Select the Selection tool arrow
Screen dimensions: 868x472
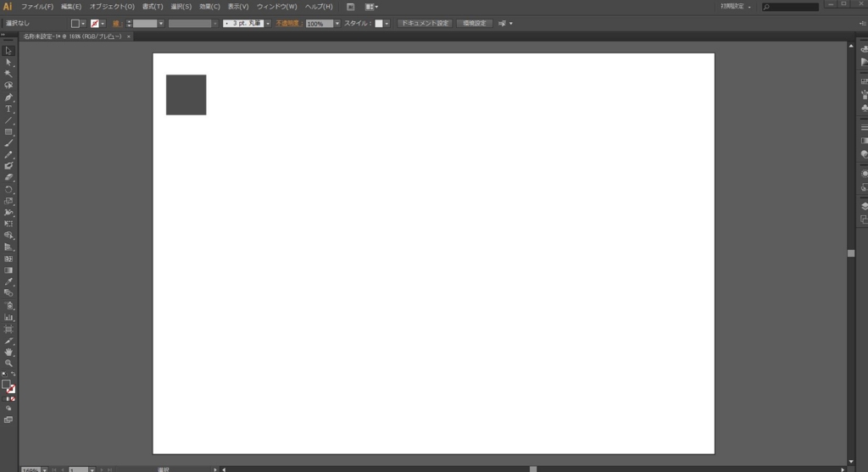click(8, 51)
